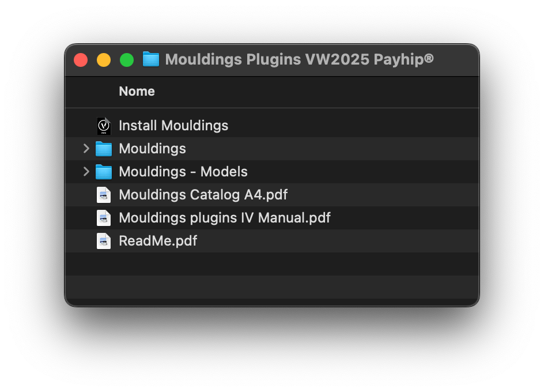Sort files by clicking the Nome column header
This screenshot has width=544, height=392.
coord(137,91)
